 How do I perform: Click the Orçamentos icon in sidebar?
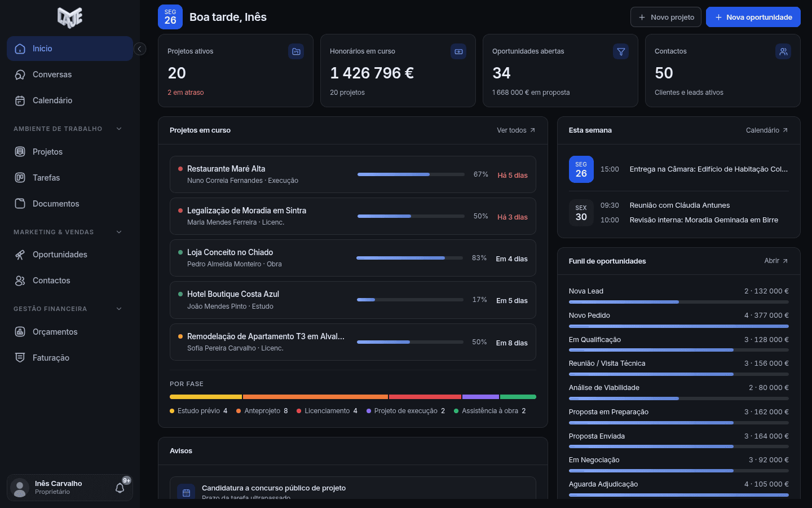[20, 332]
